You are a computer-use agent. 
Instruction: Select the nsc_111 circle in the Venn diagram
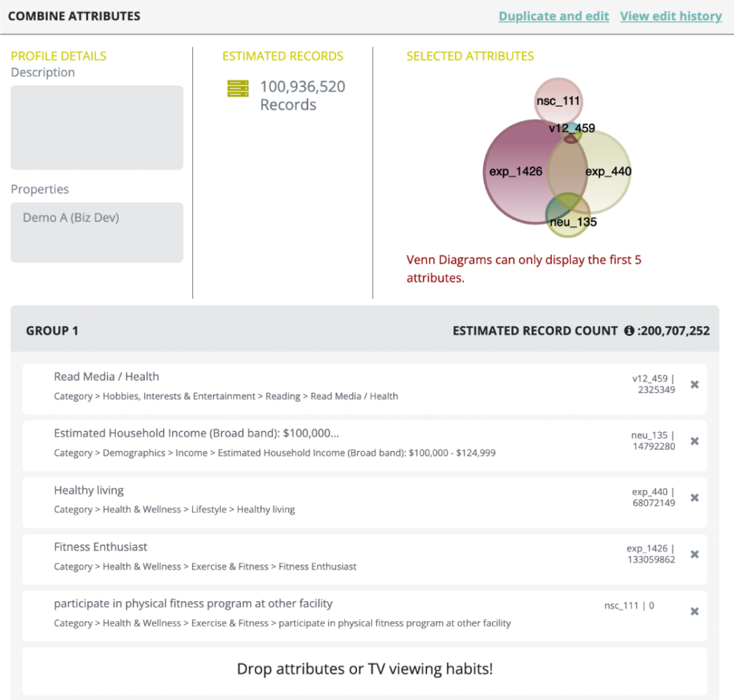click(557, 100)
